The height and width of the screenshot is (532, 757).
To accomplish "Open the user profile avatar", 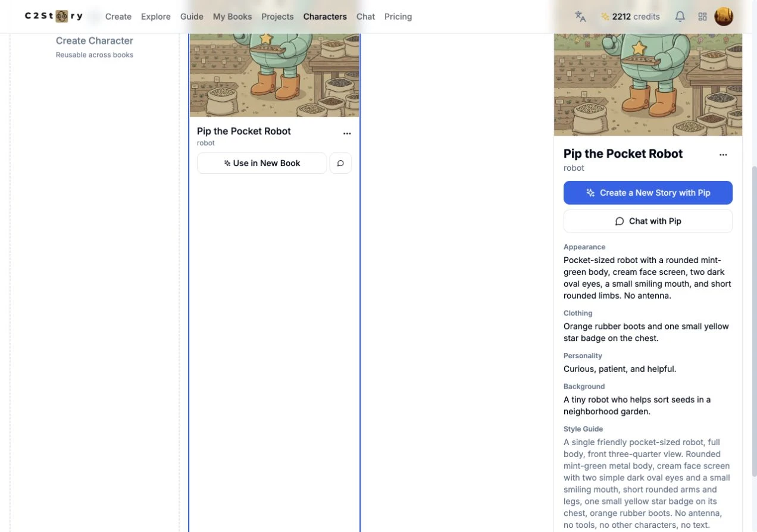I will coord(724,17).
